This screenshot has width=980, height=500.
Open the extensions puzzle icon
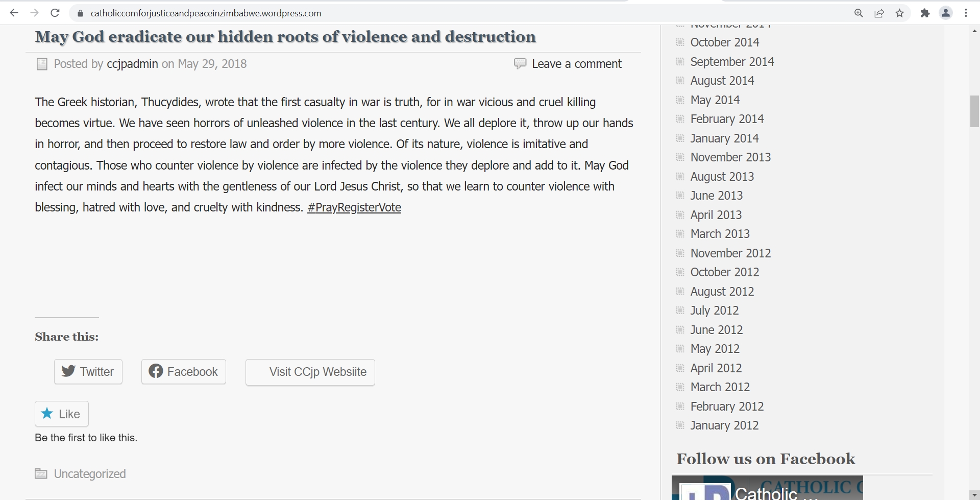(x=925, y=13)
